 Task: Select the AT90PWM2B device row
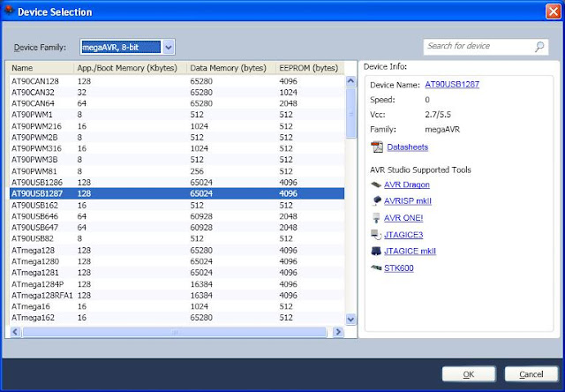pyautogui.click(x=177, y=137)
